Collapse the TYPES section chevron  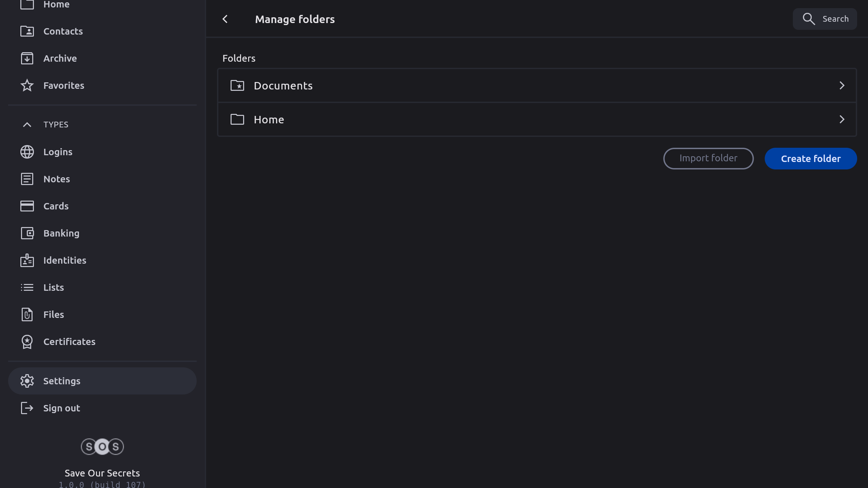point(27,125)
